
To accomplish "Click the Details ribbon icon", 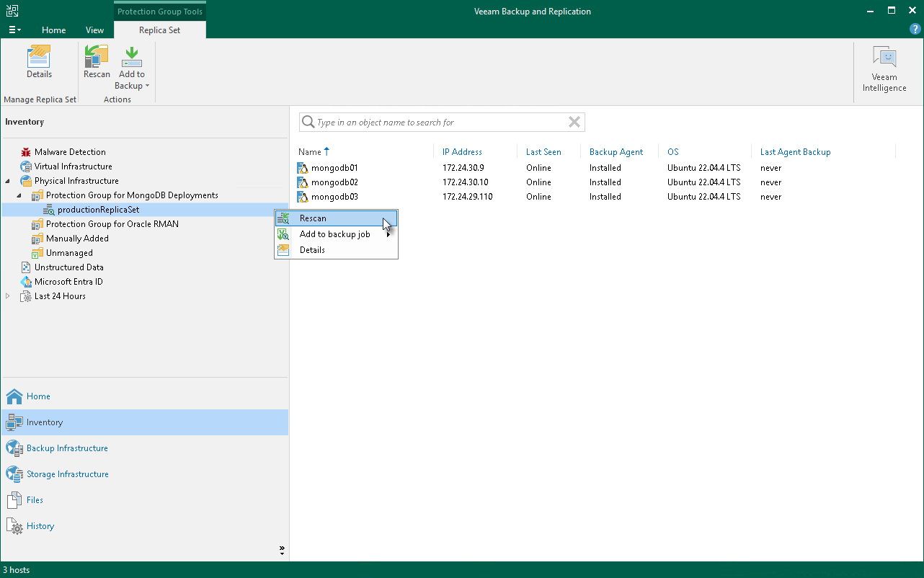I will pos(39,63).
